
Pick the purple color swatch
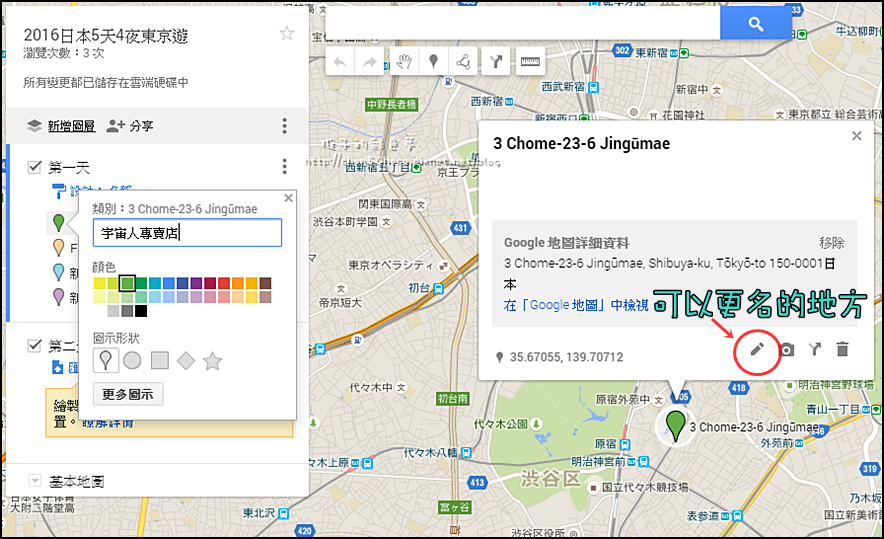[196, 283]
